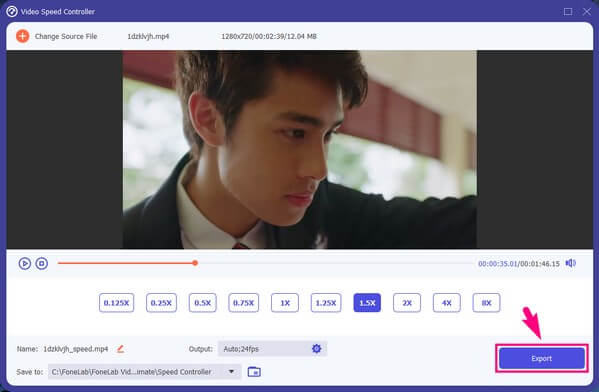Edit the output file name with pencil icon

[x=120, y=349]
